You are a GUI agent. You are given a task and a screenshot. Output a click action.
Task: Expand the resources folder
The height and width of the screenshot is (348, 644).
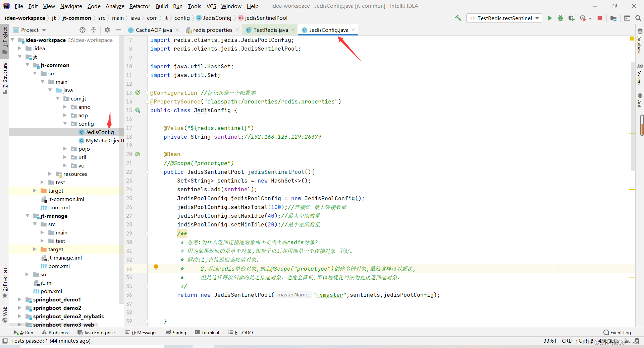coord(50,174)
